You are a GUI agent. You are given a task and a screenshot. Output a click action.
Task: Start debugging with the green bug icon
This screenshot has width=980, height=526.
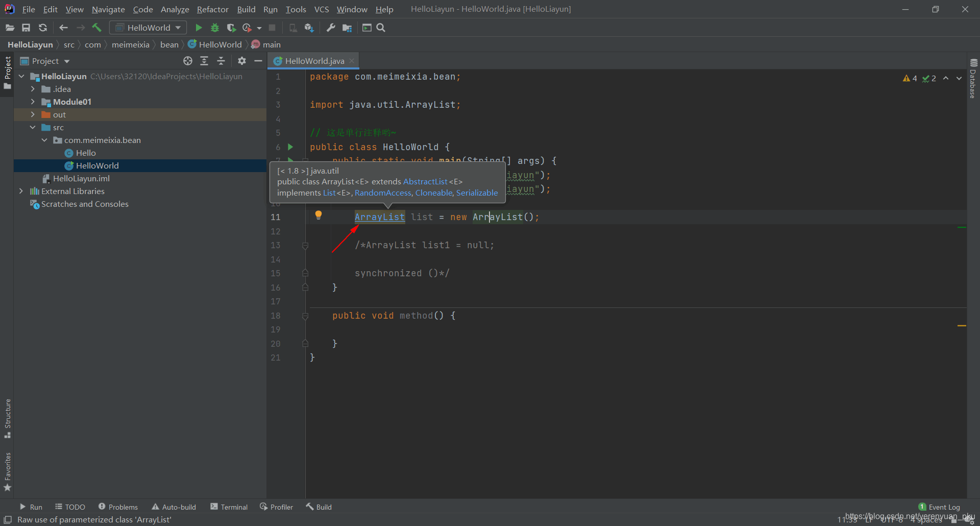[x=215, y=28]
